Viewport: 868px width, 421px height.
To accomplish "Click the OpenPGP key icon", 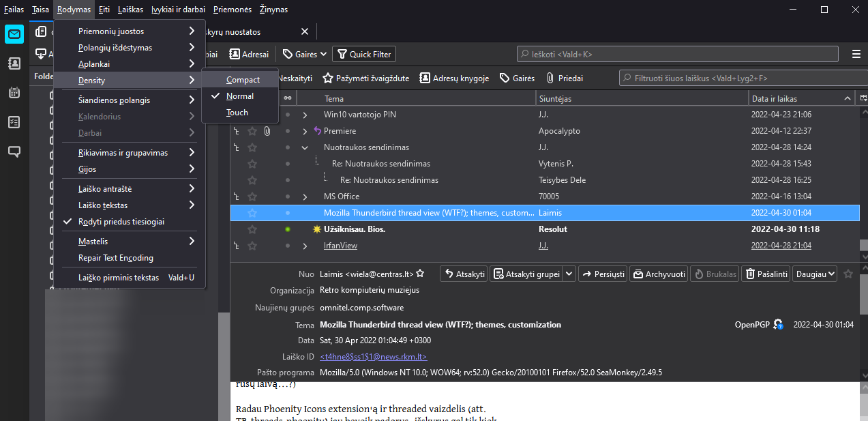I will 778,325.
